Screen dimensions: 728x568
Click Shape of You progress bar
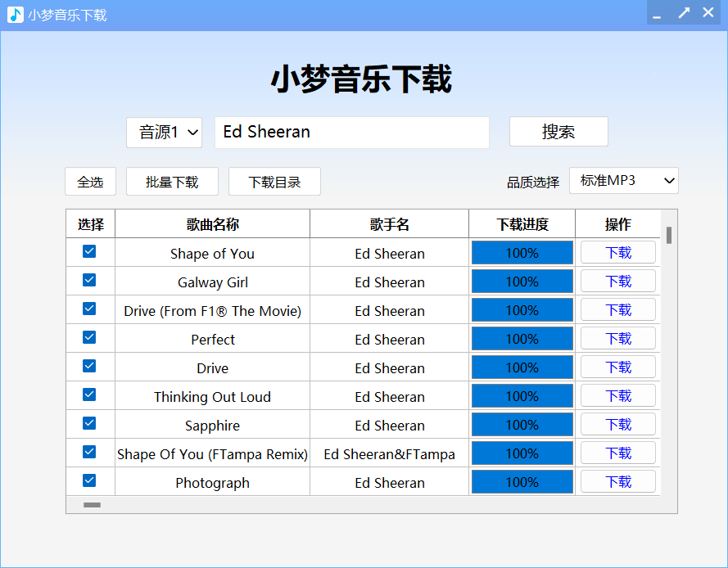[522, 253]
